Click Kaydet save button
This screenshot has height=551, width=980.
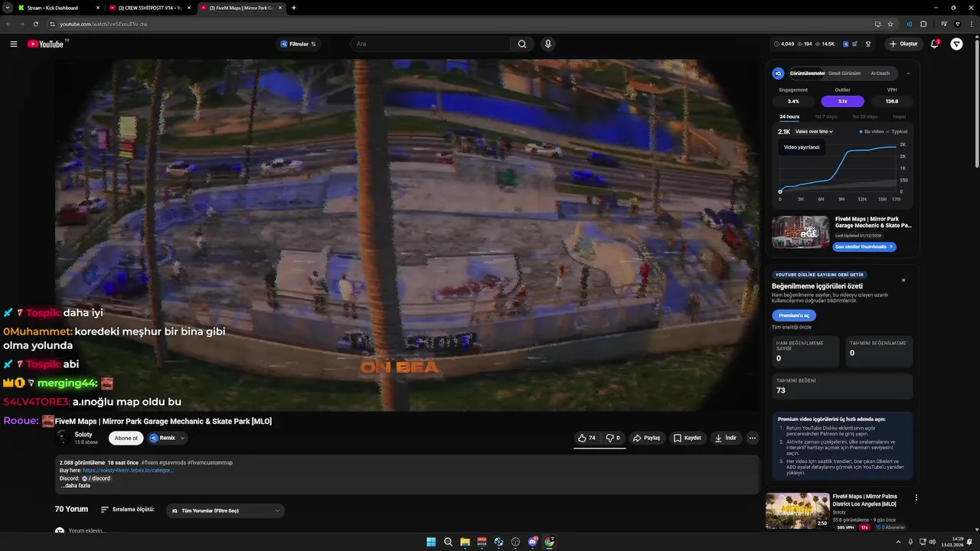point(687,439)
